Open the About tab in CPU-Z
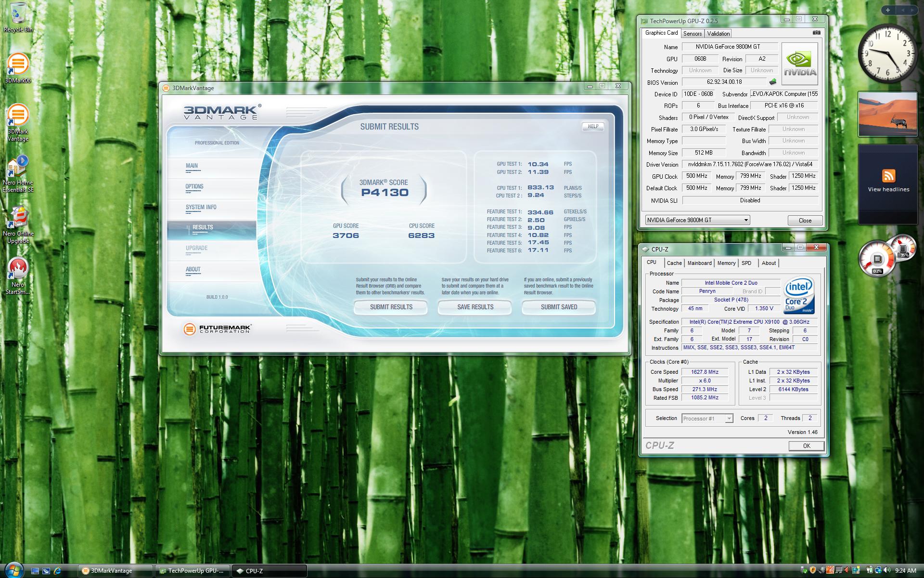Viewport: 924px width, 578px height. point(769,263)
